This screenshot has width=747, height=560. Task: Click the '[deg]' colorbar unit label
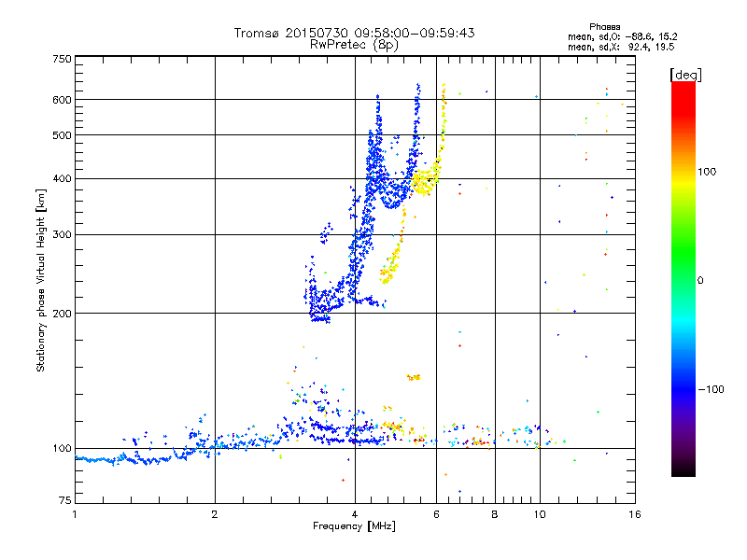pyautogui.click(x=685, y=75)
